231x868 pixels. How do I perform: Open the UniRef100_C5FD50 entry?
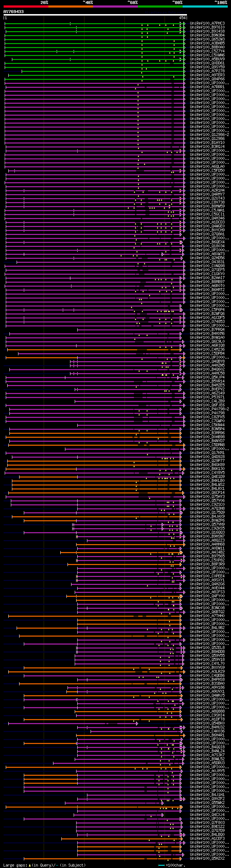point(207,170)
